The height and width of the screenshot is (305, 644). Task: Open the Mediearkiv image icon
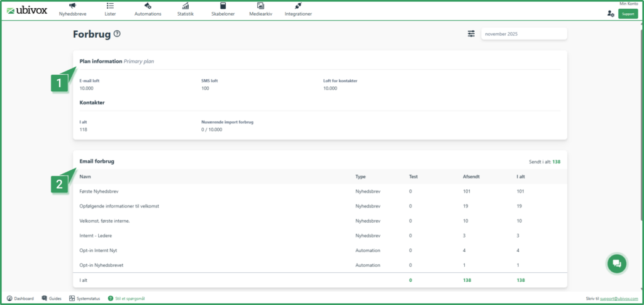[x=260, y=6]
